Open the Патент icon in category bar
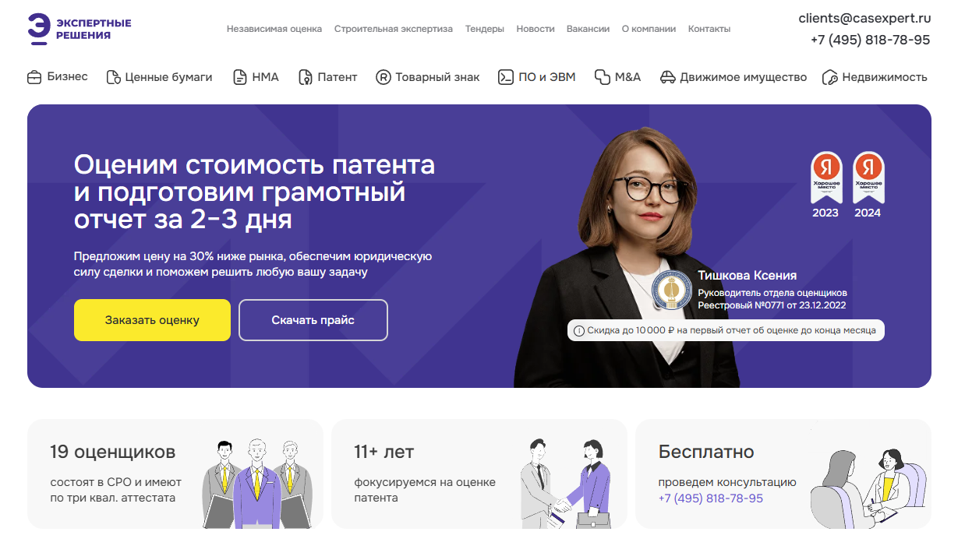 [305, 77]
